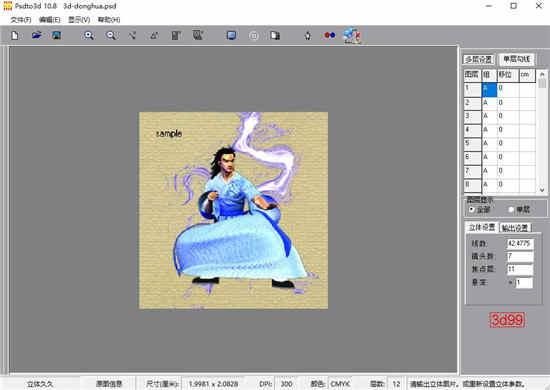This screenshot has width=550, height=390.
Task: Click the two-page copy toolbar icon
Action: coord(275,35)
